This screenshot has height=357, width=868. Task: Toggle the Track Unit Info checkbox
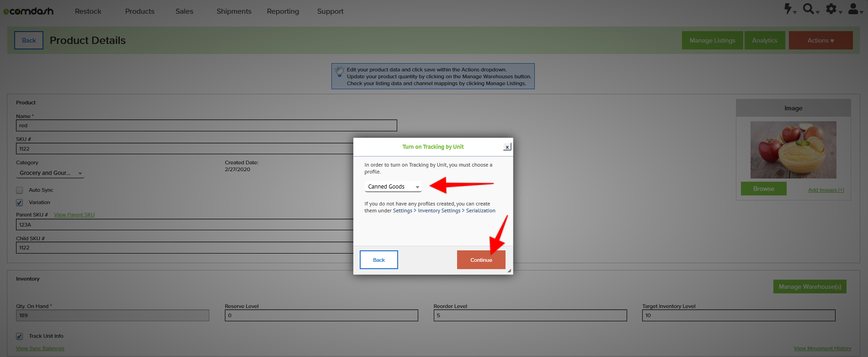19,336
